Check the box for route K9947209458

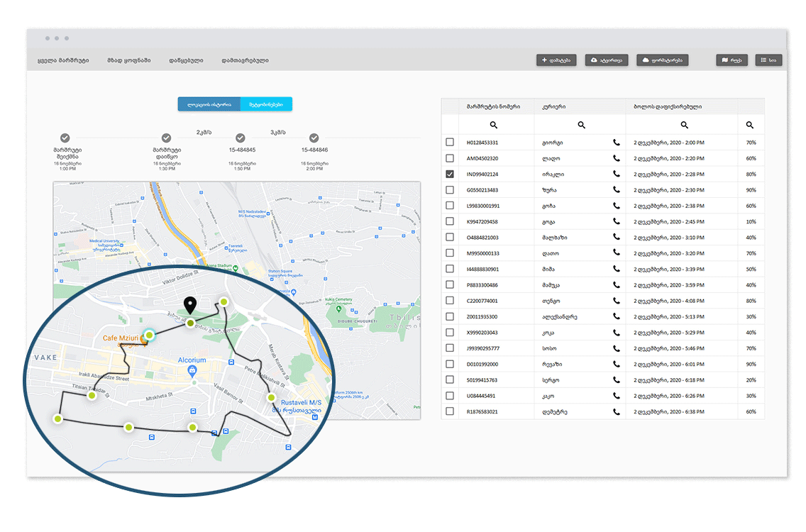450,221
